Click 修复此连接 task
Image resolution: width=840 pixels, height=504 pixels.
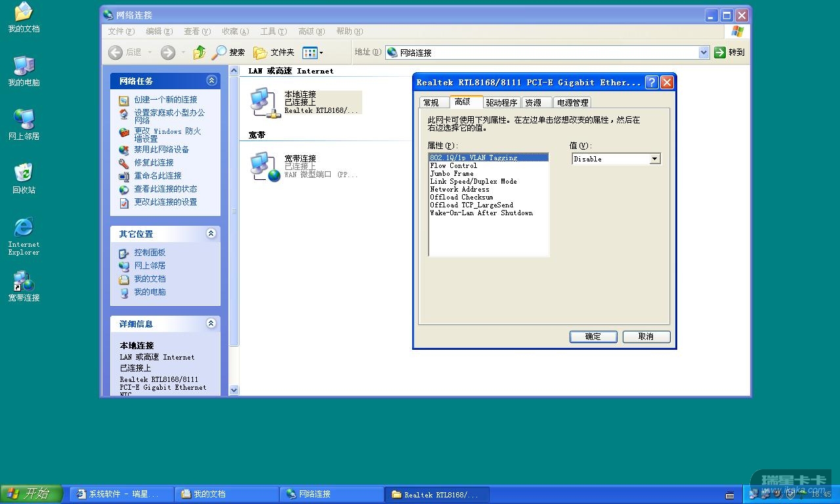(154, 163)
